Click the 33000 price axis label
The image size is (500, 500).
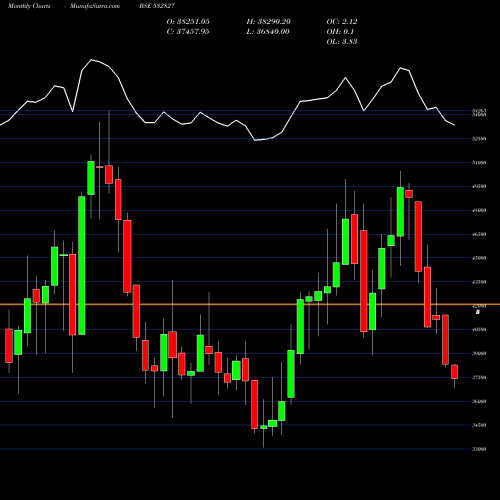click(479, 449)
